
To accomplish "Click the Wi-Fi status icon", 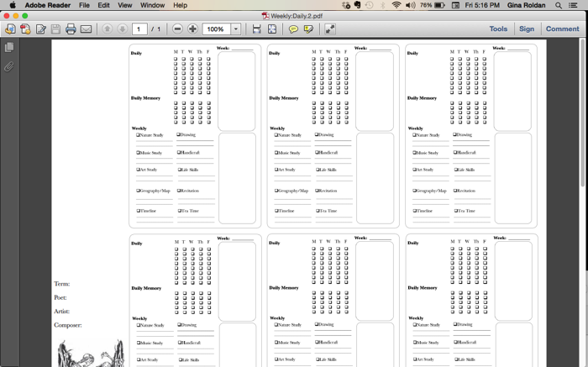I will [396, 5].
